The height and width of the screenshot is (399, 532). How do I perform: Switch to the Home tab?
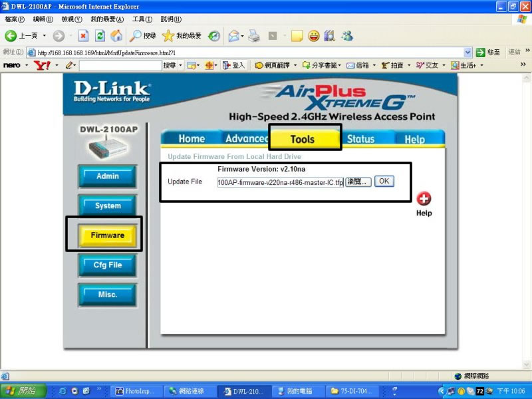[x=192, y=139]
